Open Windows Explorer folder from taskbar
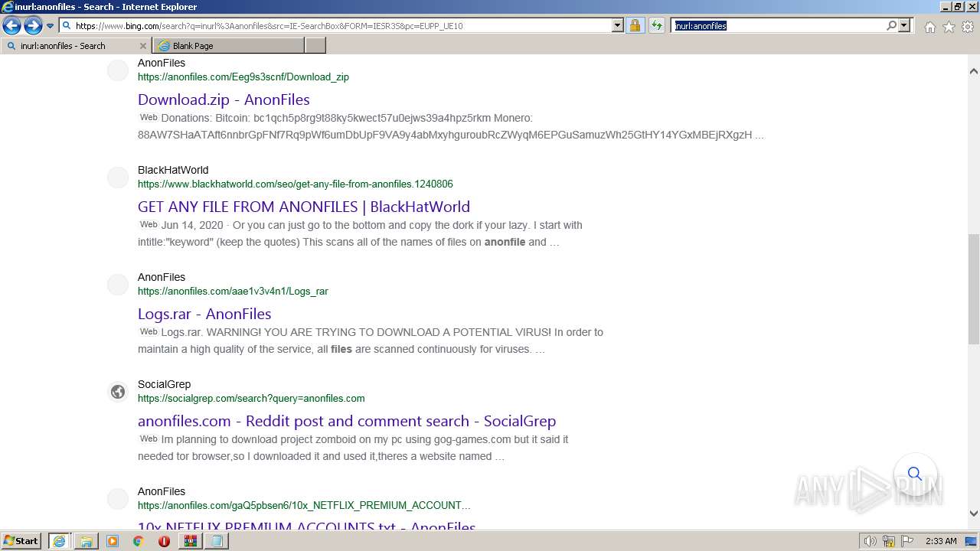This screenshot has height=551, width=980. (86, 541)
